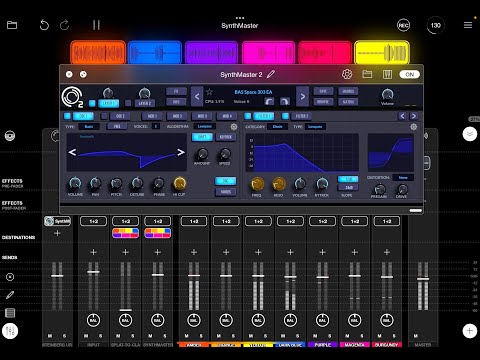Click the preset undo curved arrow
480x360 pixels.
[x=269, y=101]
